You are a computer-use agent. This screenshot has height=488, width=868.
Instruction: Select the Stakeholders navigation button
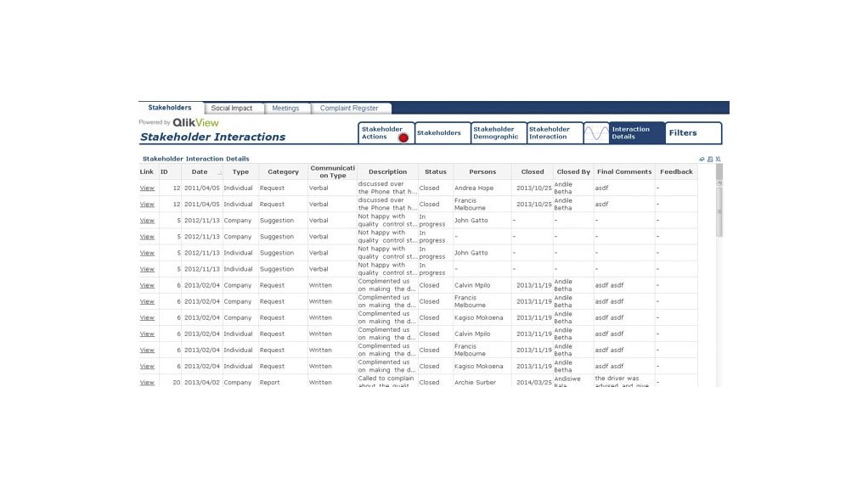[x=442, y=132]
